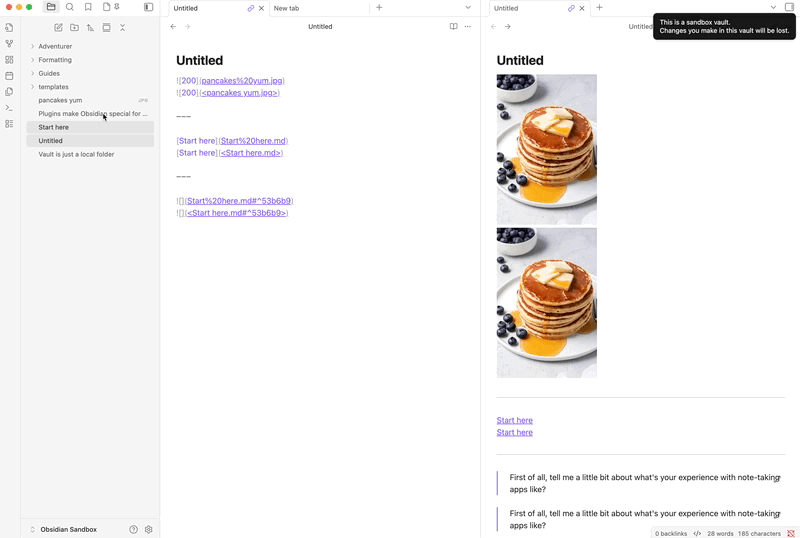Create a new folder in the file explorer
Image resolution: width=800 pixels, height=538 pixels.
click(74, 28)
